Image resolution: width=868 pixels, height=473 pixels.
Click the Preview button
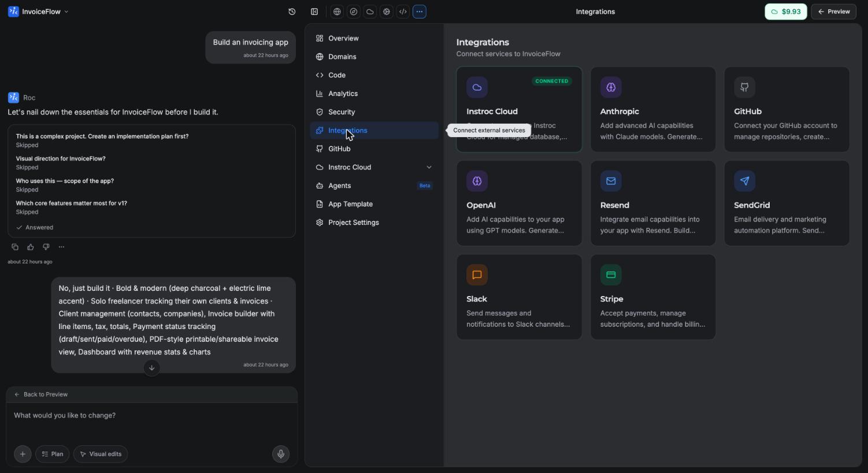833,12
